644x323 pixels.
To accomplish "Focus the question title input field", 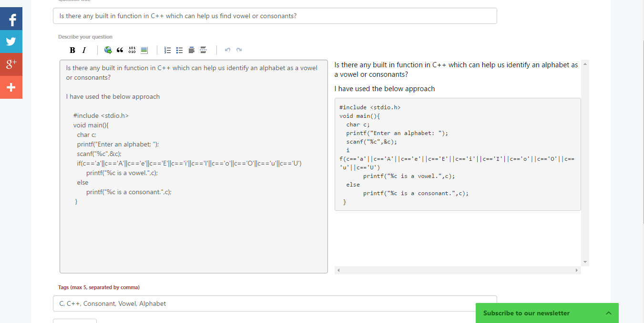I will [275, 16].
